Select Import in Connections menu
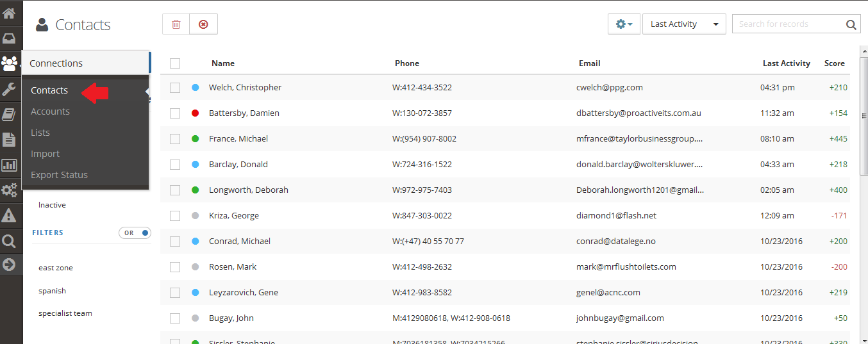Viewport: 868px width, 344px height. 45,154
